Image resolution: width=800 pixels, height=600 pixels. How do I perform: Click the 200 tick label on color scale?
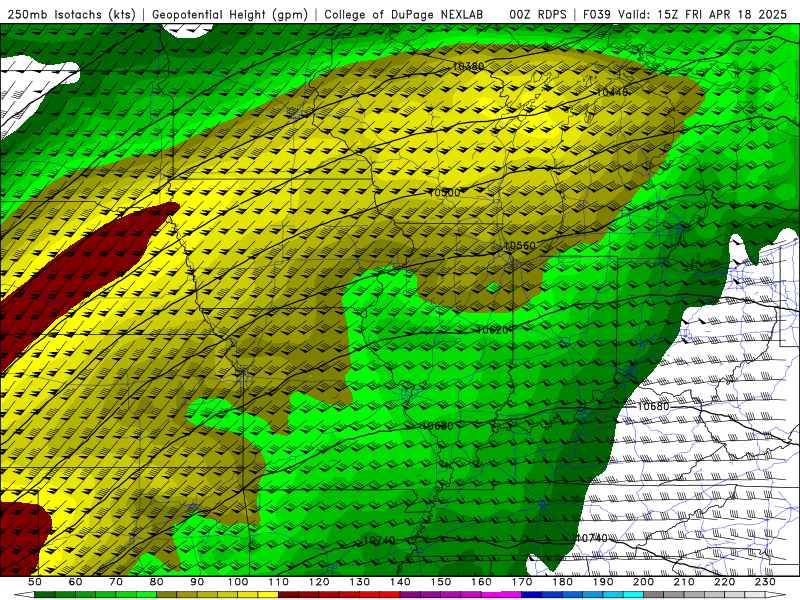(643, 582)
